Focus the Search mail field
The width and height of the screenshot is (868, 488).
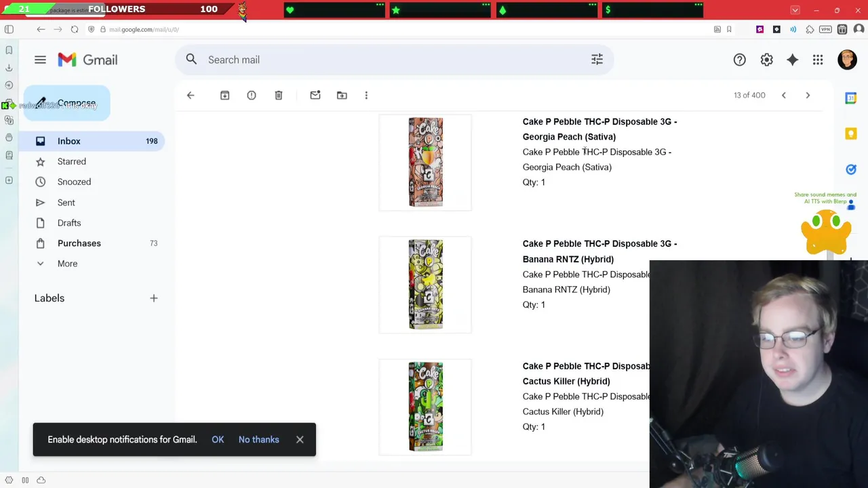click(x=393, y=60)
